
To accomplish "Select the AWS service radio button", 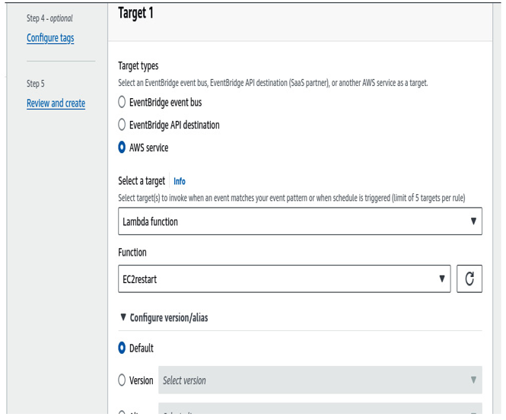I will click(122, 147).
